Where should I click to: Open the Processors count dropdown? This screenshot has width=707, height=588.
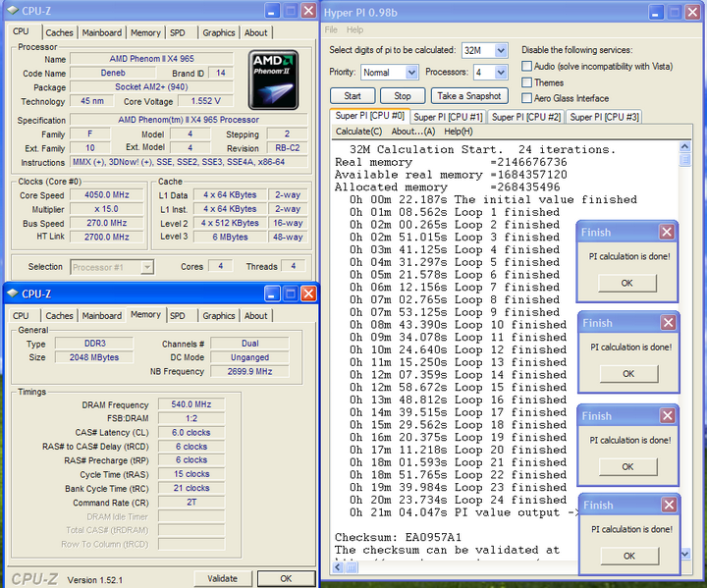[500, 73]
